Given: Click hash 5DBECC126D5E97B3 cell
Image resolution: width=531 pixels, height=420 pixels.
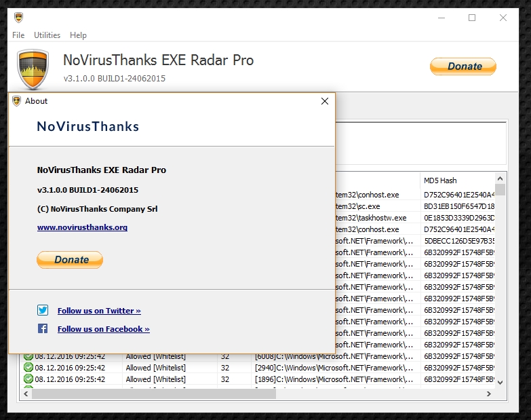Looking at the screenshot, I should pos(458,241).
